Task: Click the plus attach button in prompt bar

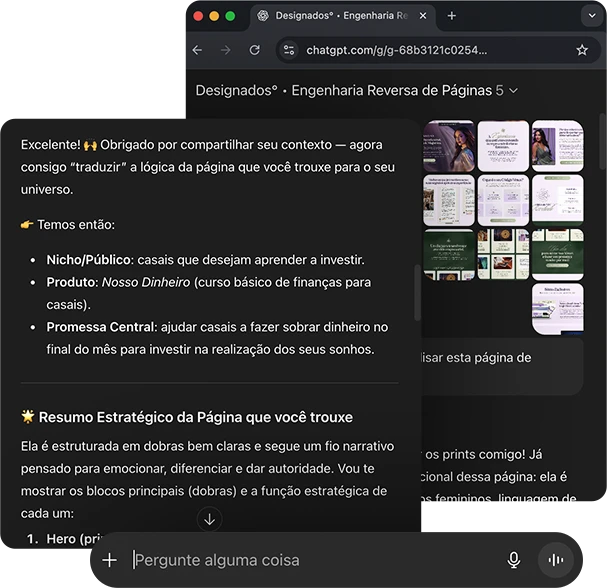Action: coord(110,560)
